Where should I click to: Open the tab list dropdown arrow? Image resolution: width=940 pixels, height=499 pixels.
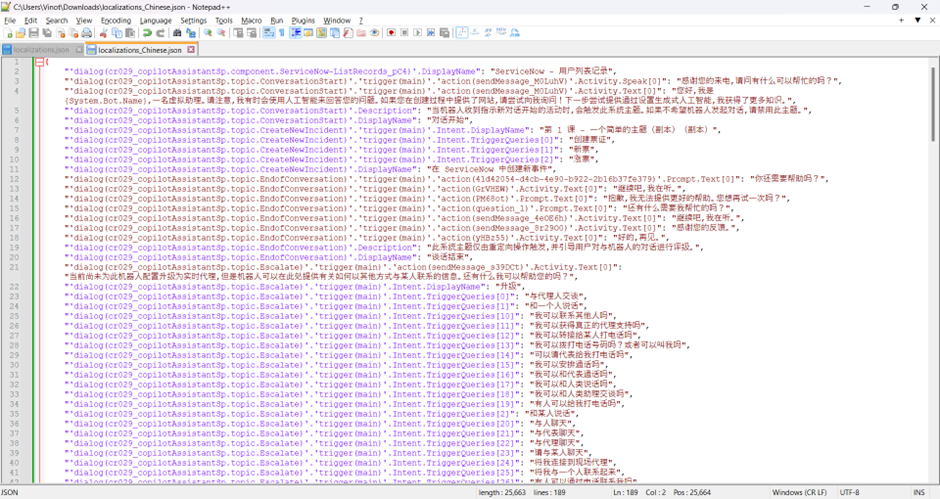917,20
